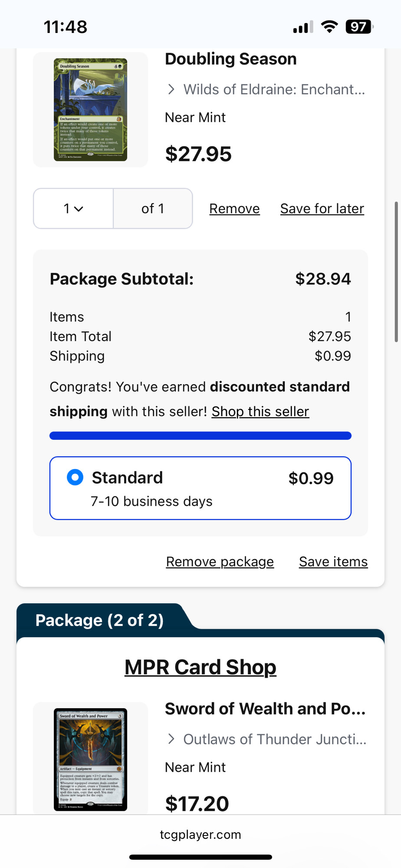Tap the tcgplayer.com address bar
Viewport: 401px width, 868px height.
pos(200,835)
